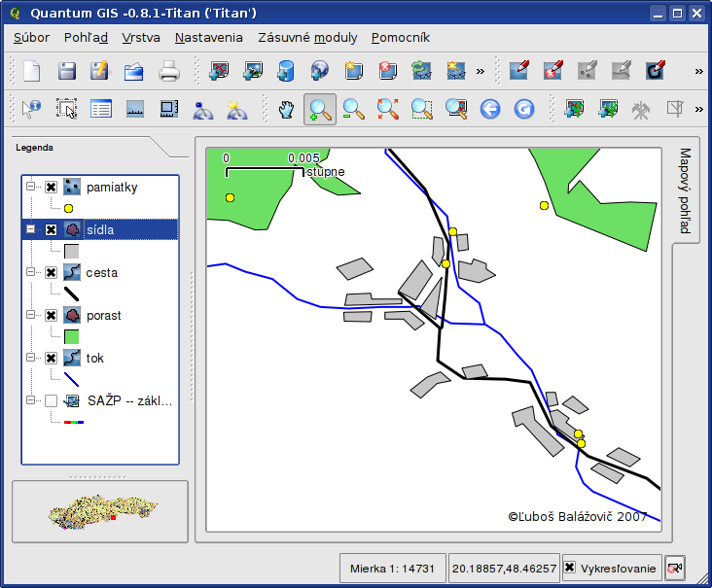Enable the SAŽP layer visibility checkbox

point(51,400)
